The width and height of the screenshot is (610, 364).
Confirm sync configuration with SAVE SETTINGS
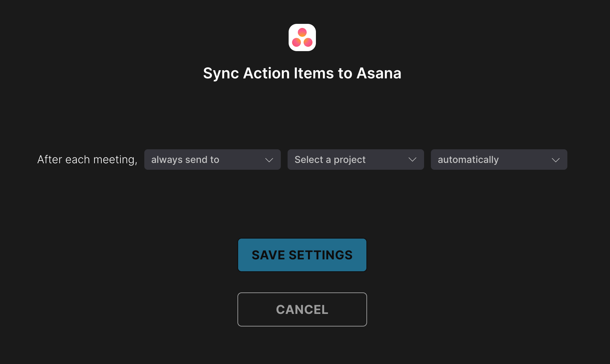point(302,255)
